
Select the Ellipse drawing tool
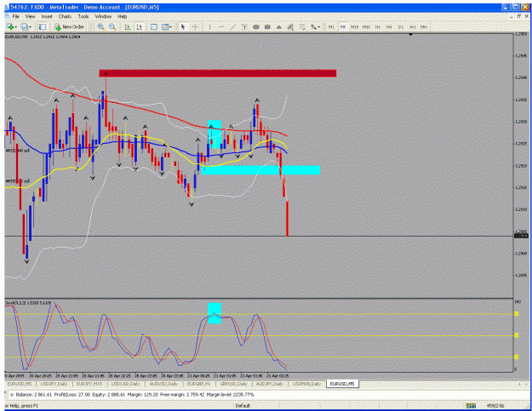(x=256, y=26)
